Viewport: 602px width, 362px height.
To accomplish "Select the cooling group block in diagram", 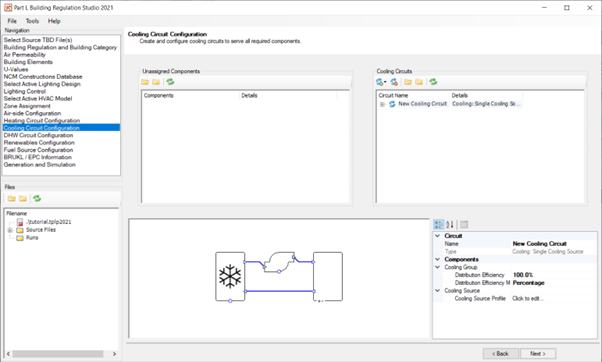I will 328,276.
